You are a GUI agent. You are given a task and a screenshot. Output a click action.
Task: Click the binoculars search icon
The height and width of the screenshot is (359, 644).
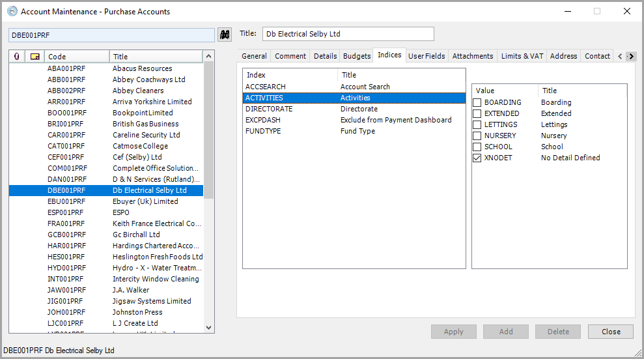(x=225, y=34)
